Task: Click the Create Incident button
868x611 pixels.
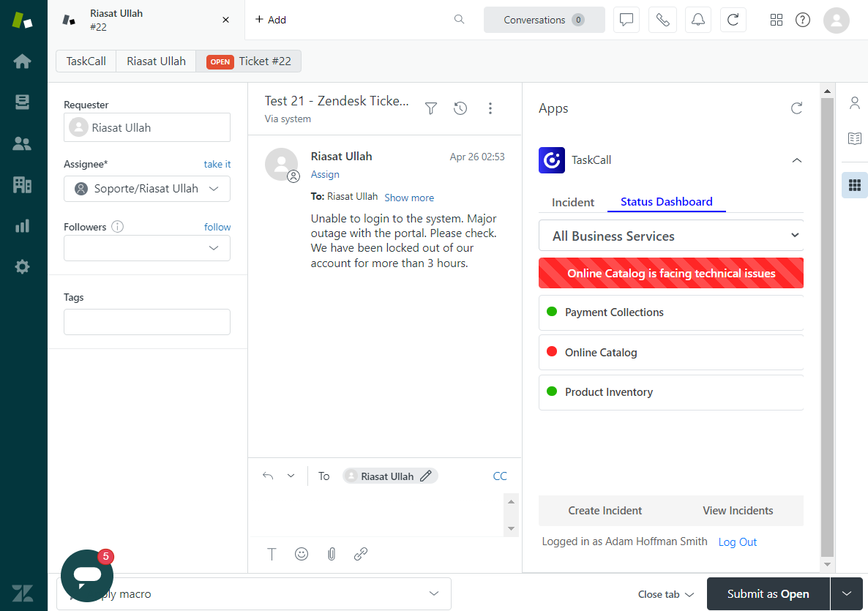Action: 605,511
